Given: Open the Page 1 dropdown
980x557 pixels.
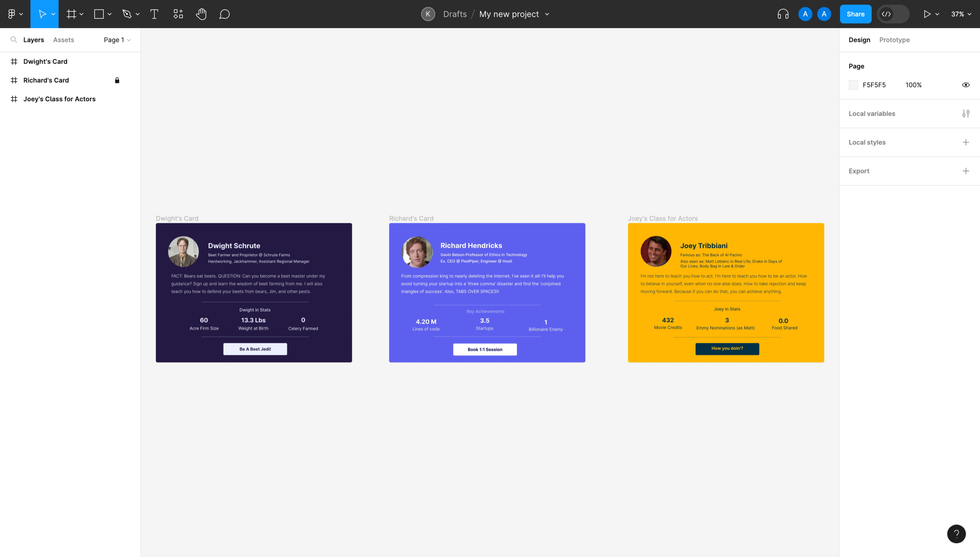Looking at the screenshot, I should coord(117,40).
